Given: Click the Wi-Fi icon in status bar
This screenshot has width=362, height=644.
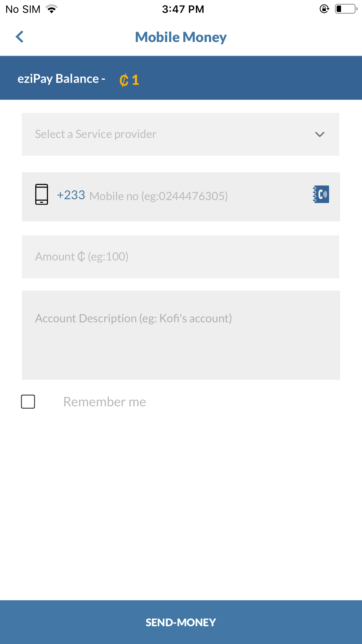Looking at the screenshot, I should 51,9.
